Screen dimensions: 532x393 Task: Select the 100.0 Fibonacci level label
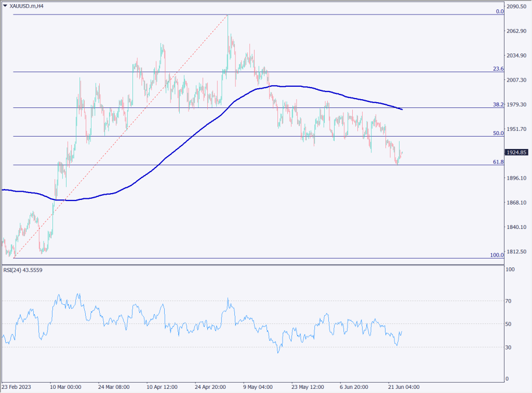click(x=497, y=255)
